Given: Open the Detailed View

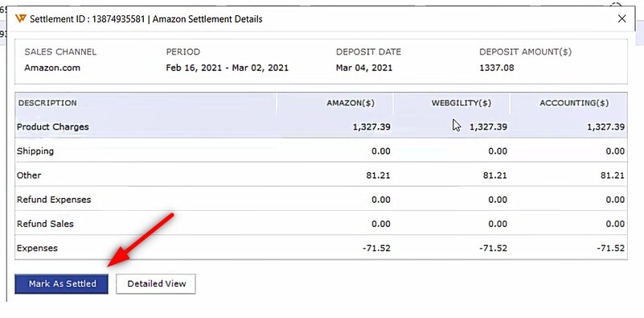Looking at the screenshot, I should coord(156,284).
